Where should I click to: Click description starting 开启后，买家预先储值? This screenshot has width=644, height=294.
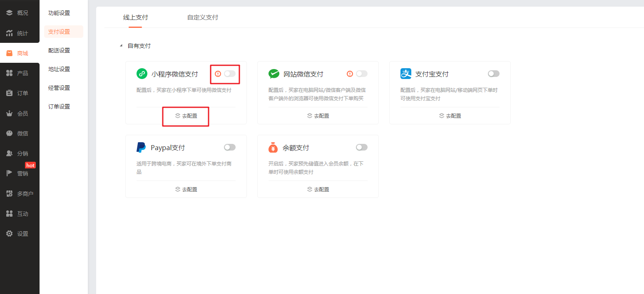pyautogui.click(x=316, y=168)
